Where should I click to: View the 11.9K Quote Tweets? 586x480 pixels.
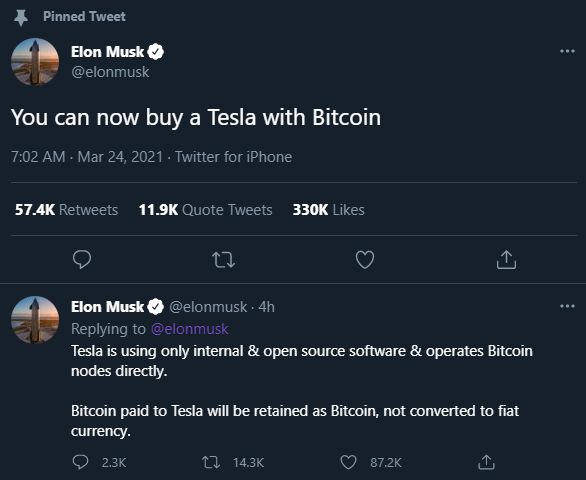click(205, 210)
